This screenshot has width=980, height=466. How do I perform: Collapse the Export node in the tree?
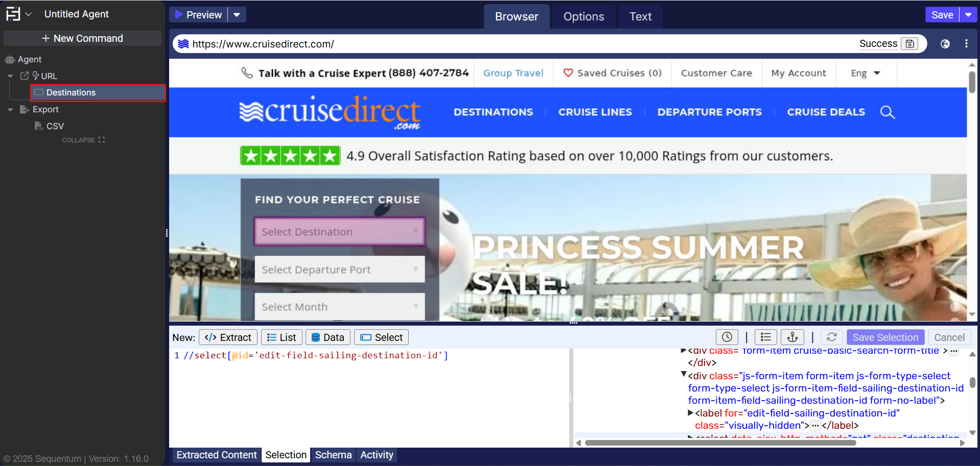click(10, 110)
